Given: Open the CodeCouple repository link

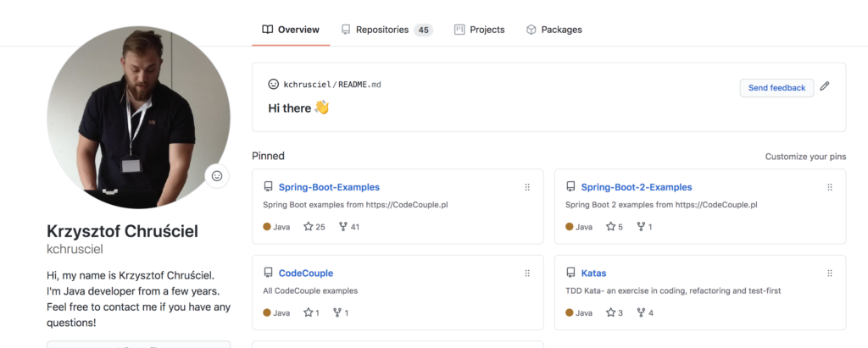Looking at the screenshot, I should pyautogui.click(x=305, y=273).
